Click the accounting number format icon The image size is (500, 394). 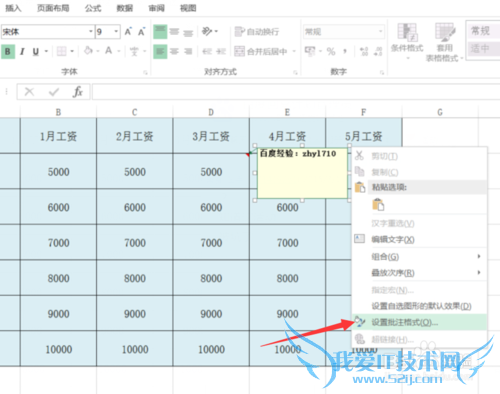coord(310,51)
